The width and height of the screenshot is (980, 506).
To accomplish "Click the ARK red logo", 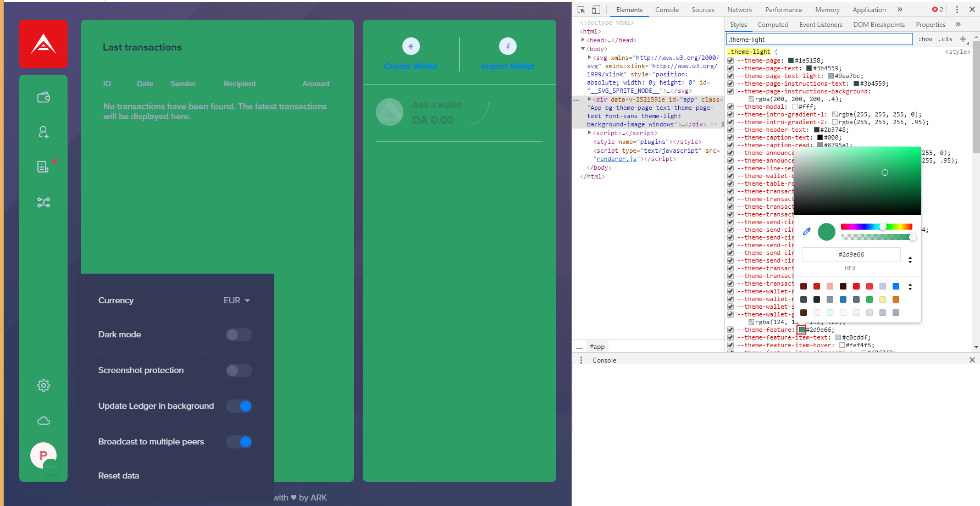I will pos(43,44).
